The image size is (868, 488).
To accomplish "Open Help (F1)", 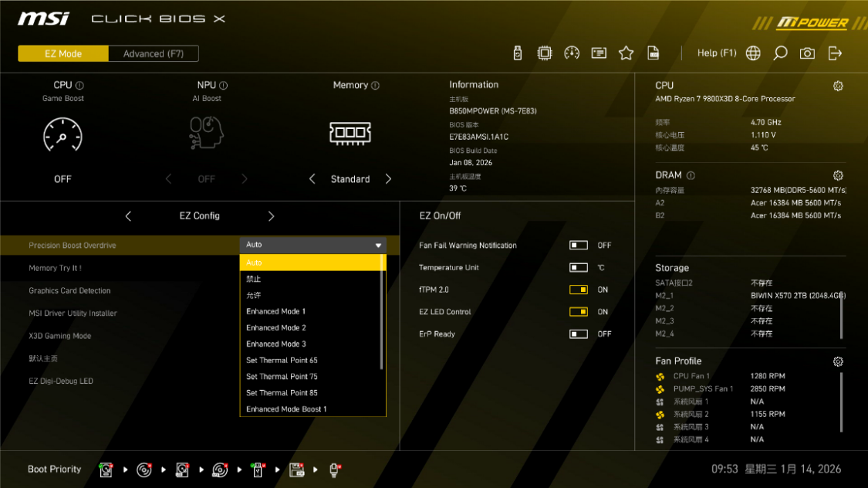I will (716, 53).
